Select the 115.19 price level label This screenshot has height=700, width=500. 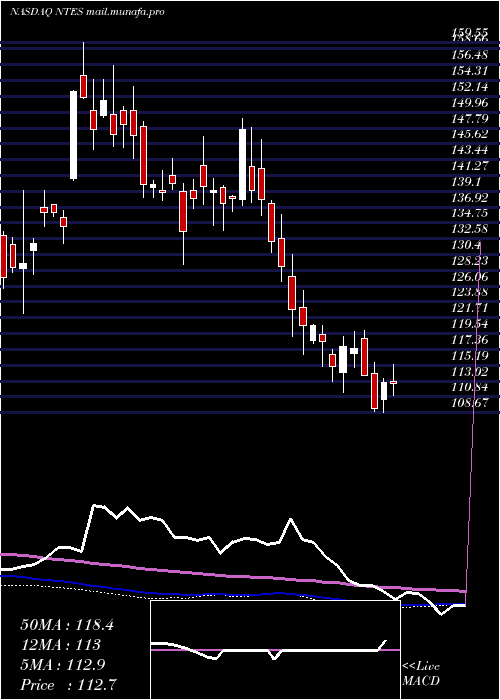tap(470, 356)
